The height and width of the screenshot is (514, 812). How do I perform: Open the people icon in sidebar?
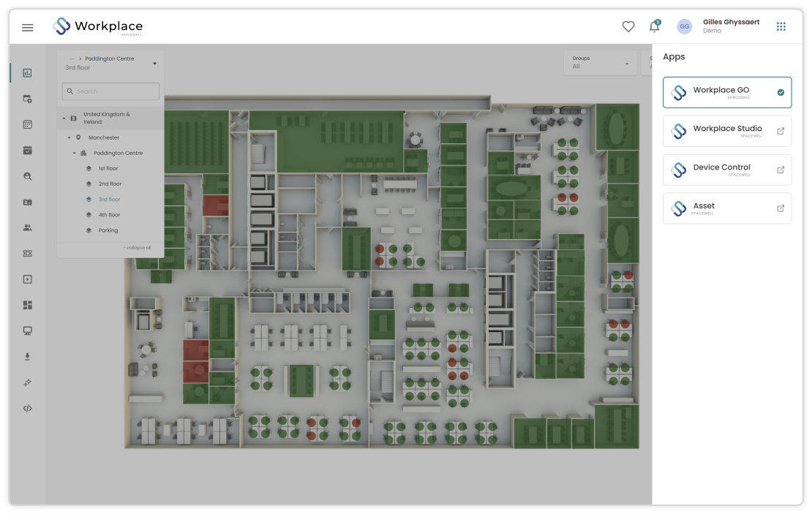coord(28,228)
